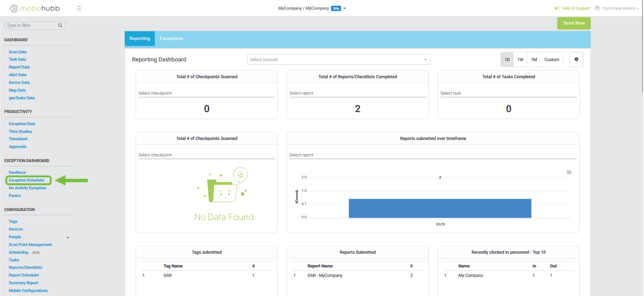The image size is (644, 296).
Task: Switch to the Exceptions tab
Action: [171, 39]
